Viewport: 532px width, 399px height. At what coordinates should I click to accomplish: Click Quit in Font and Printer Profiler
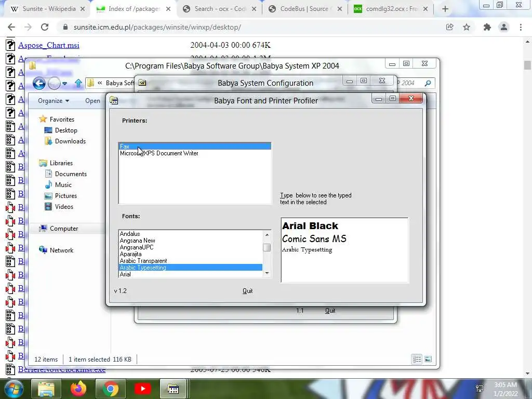pyautogui.click(x=248, y=291)
